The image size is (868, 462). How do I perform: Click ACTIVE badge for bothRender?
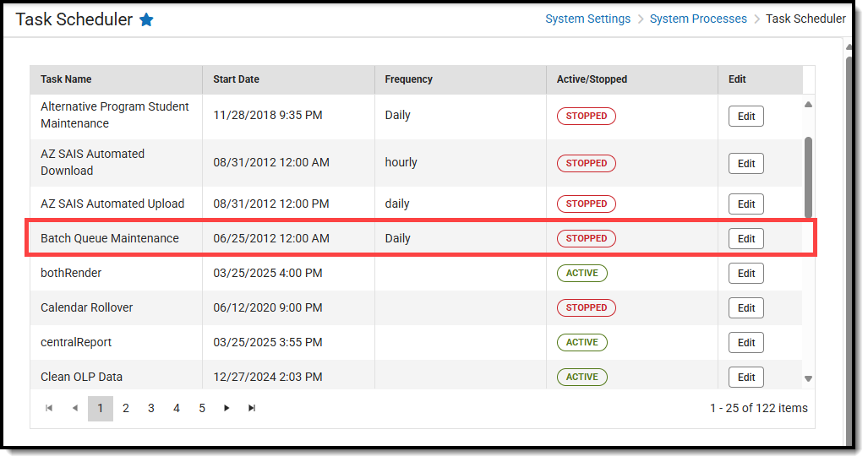[x=581, y=274]
